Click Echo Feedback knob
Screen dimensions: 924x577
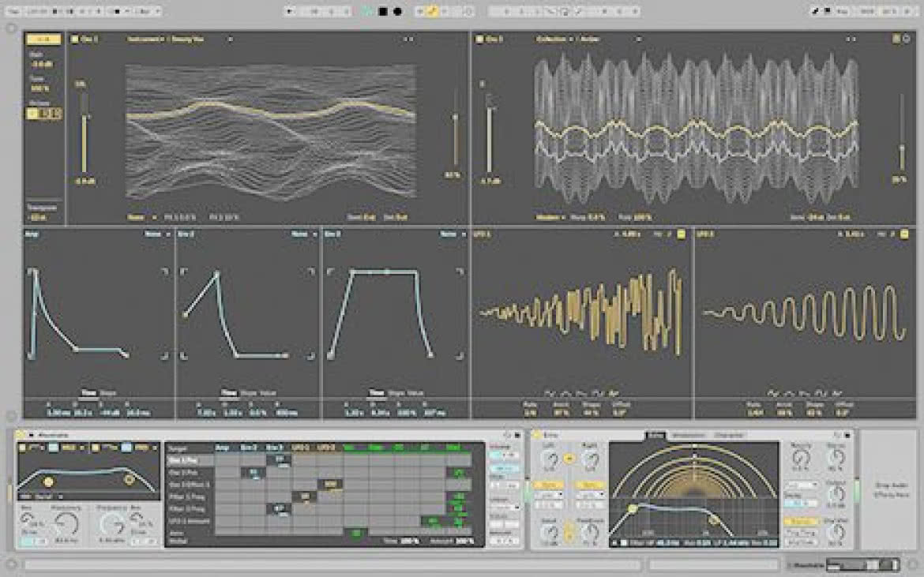[x=589, y=533]
